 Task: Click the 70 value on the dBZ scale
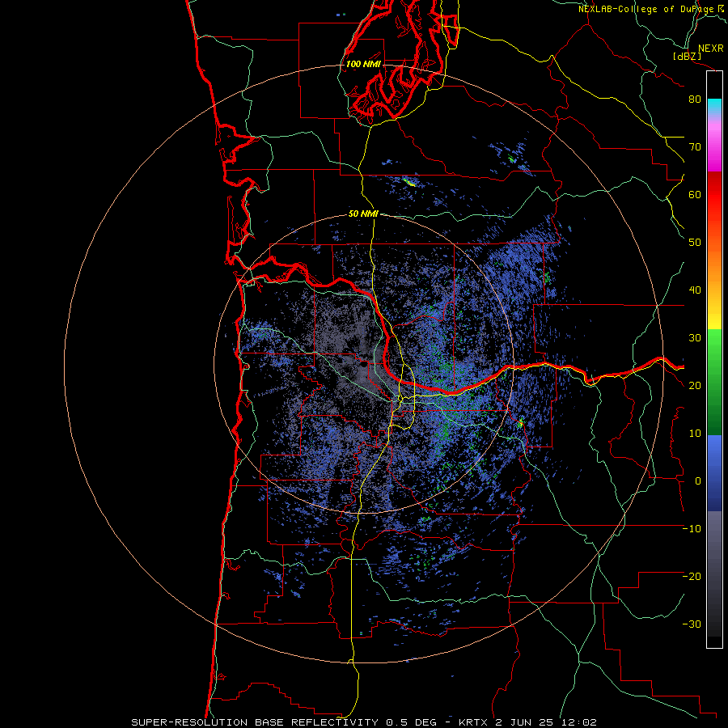coord(695,147)
